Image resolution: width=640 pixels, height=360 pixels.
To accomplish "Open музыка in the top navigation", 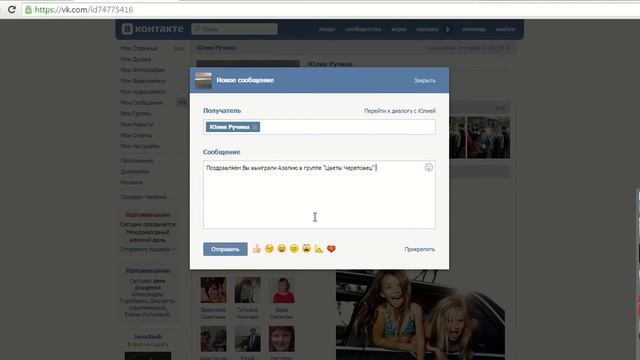I will tap(427, 29).
